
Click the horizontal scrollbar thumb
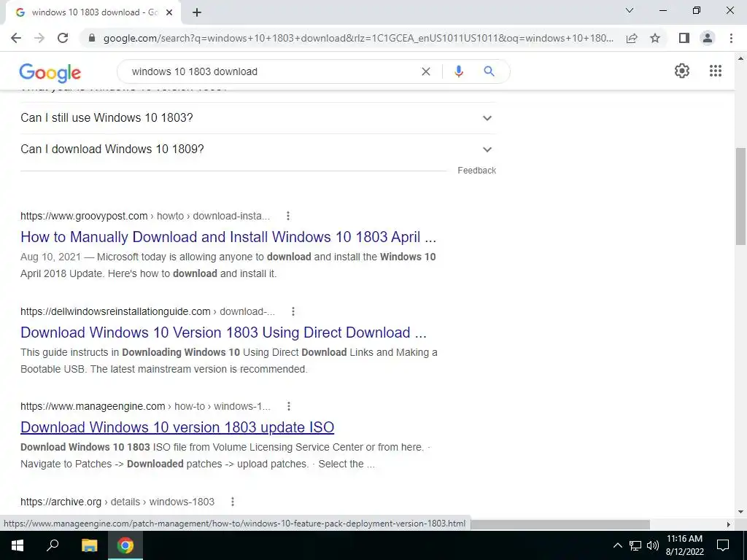[560, 524]
